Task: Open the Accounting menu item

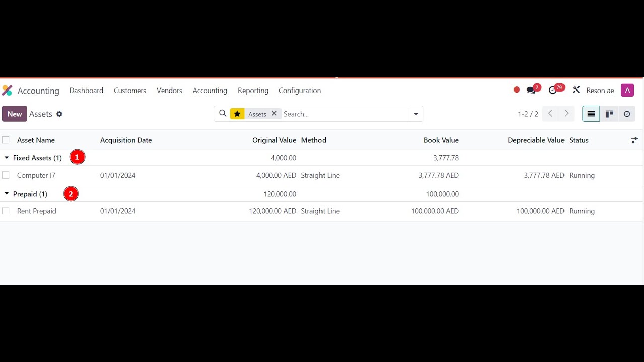Action: pyautogui.click(x=210, y=90)
